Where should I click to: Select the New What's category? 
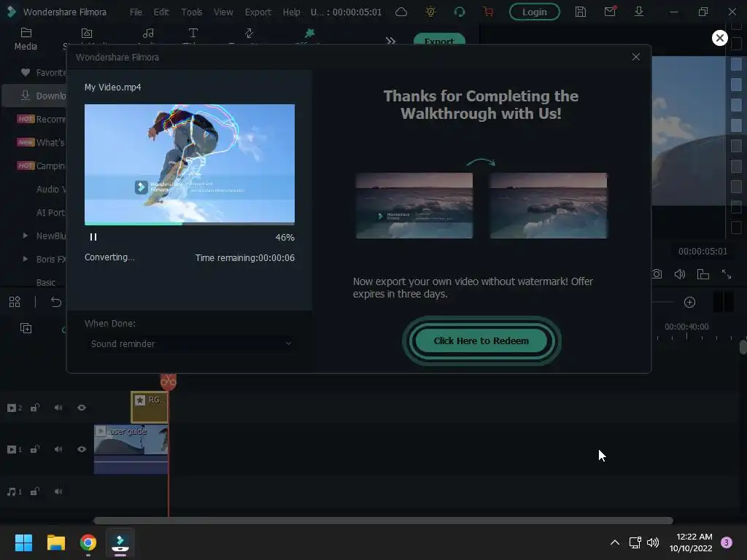[x=41, y=142]
